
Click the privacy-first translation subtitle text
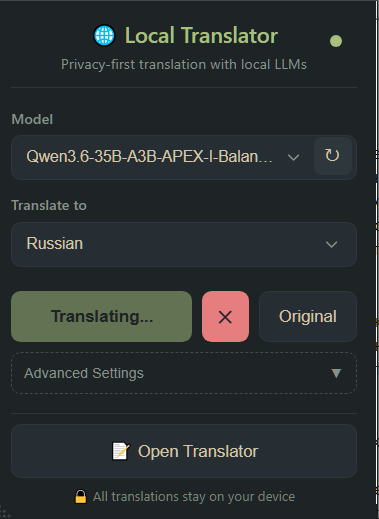click(x=184, y=64)
